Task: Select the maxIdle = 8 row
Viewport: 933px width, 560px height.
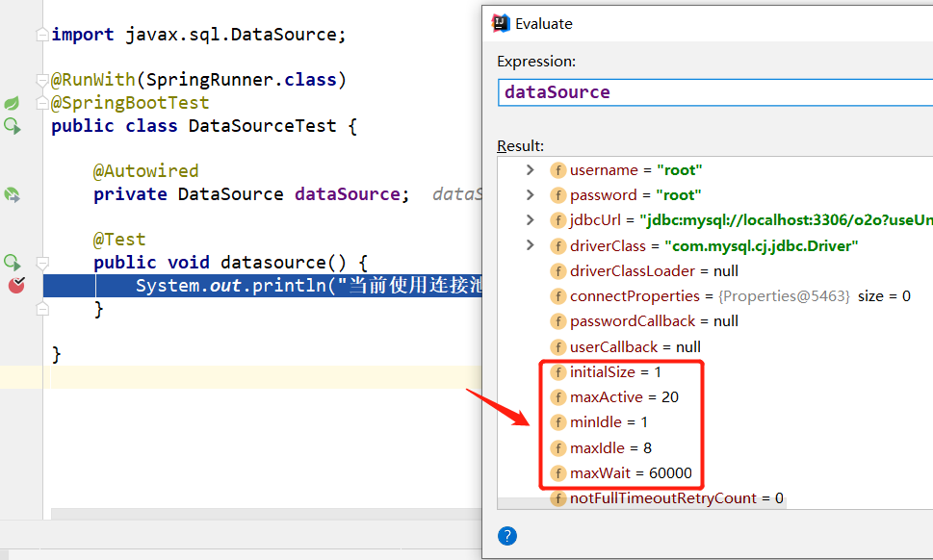Action: point(601,447)
